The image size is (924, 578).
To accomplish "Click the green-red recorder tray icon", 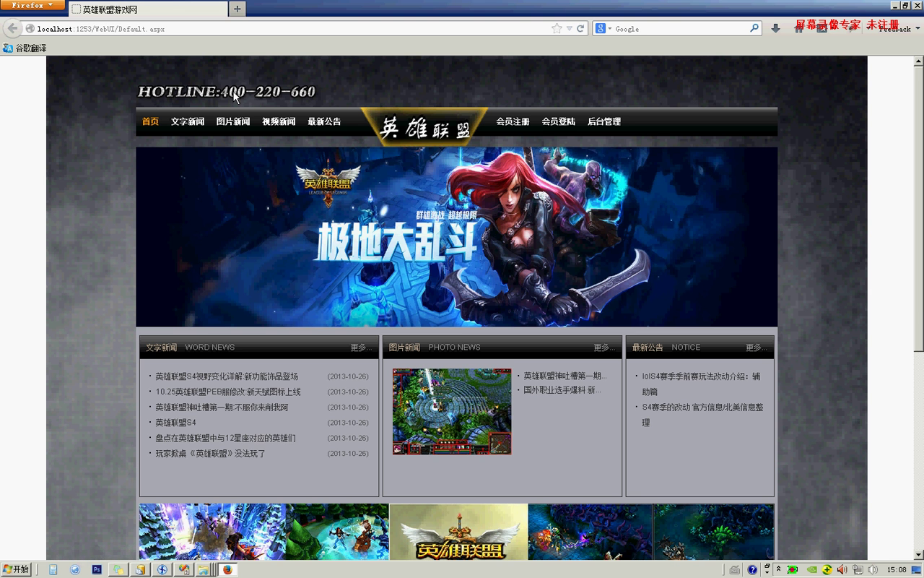I will pyautogui.click(x=793, y=569).
